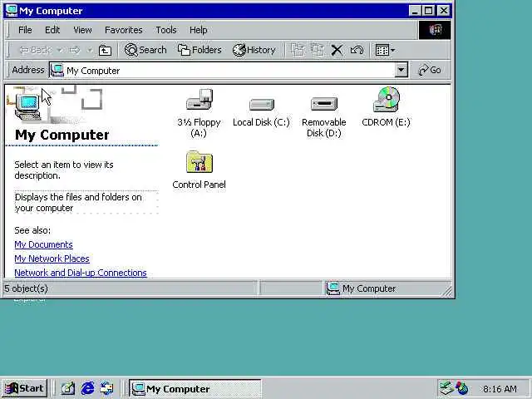Open the File menu
This screenshot has height=399, width=532.
[x=25, y=30]
